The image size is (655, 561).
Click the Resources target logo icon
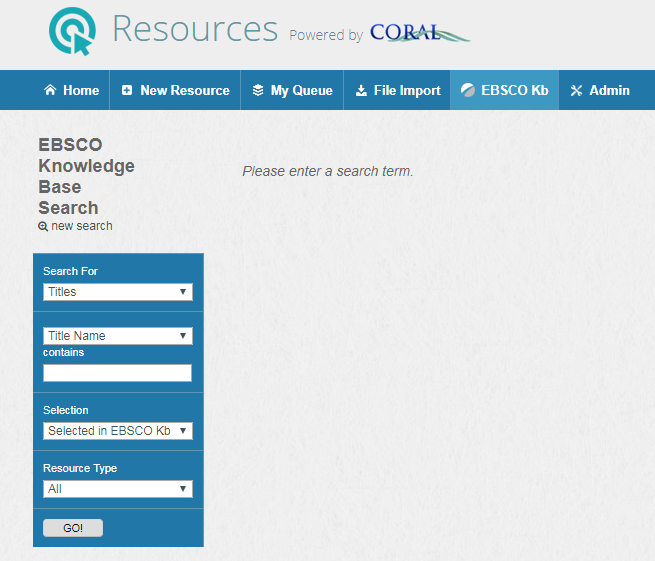72,31
